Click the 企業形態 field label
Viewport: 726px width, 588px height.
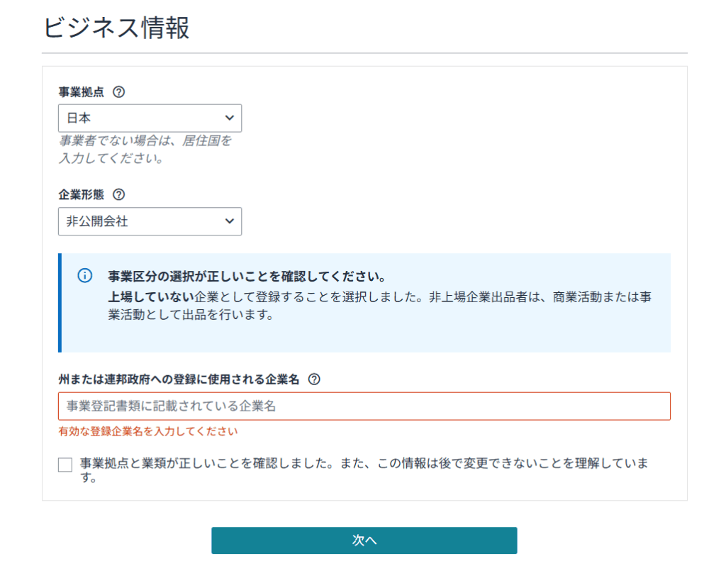click(x=82, y=194)
